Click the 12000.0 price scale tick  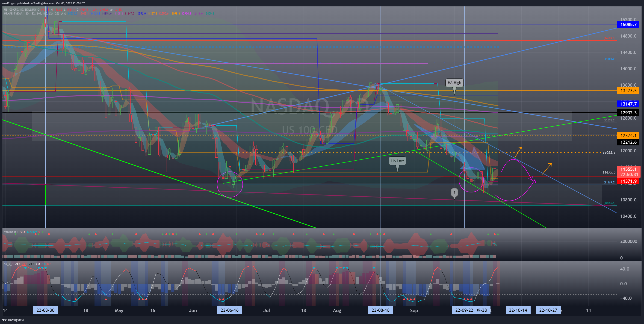click(x=628, y=151)
